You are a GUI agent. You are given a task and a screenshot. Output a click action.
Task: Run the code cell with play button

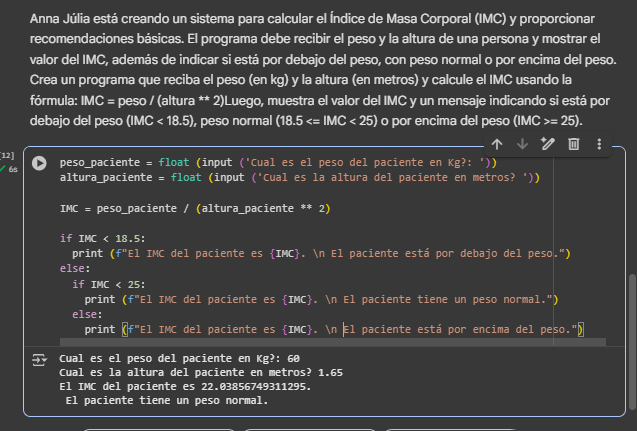pyautogui.click(x=39, y=163)
